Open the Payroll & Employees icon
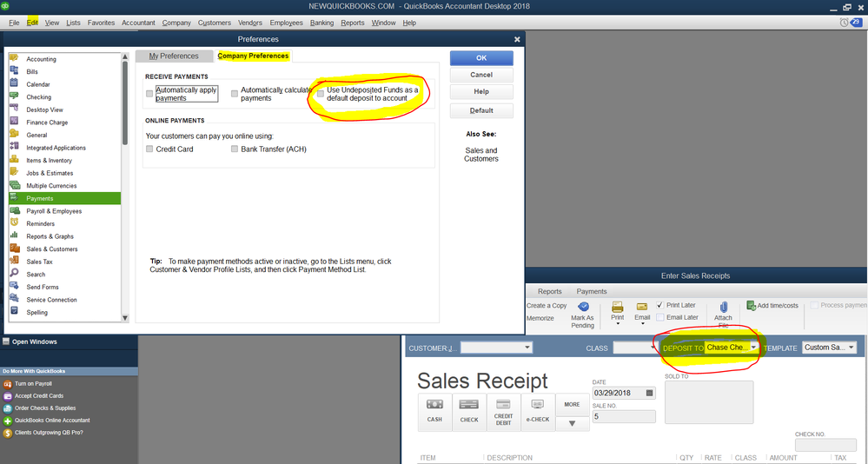Image resolution: width=868 pixels, height=464 pixels. click(x=15, y=211)
